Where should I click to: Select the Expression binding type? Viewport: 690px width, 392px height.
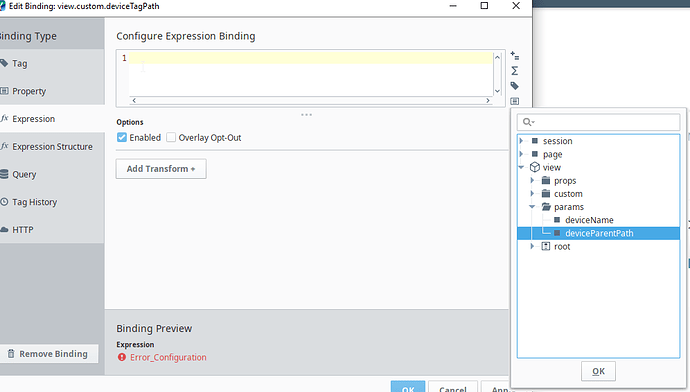[x=52, y=119]
